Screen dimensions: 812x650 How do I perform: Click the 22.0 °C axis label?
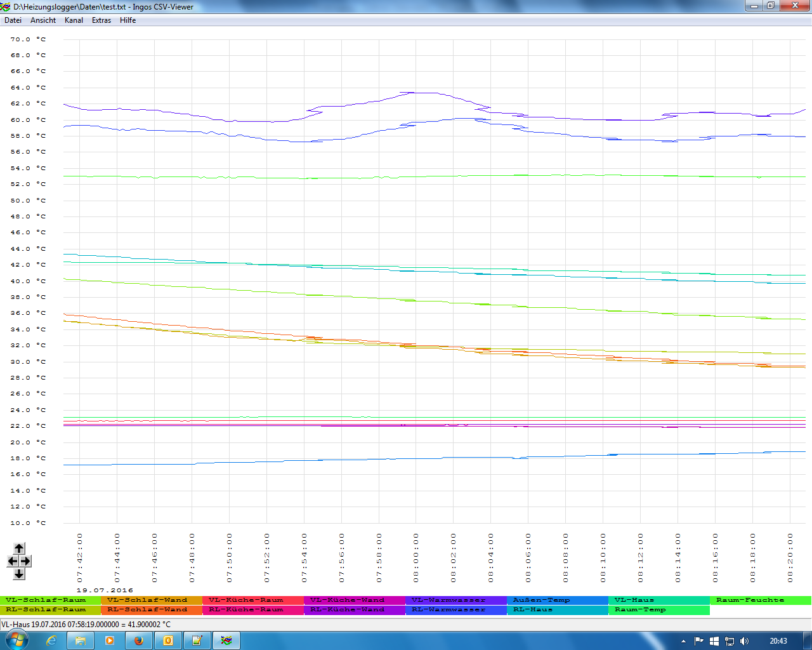[x=28, y=426]
